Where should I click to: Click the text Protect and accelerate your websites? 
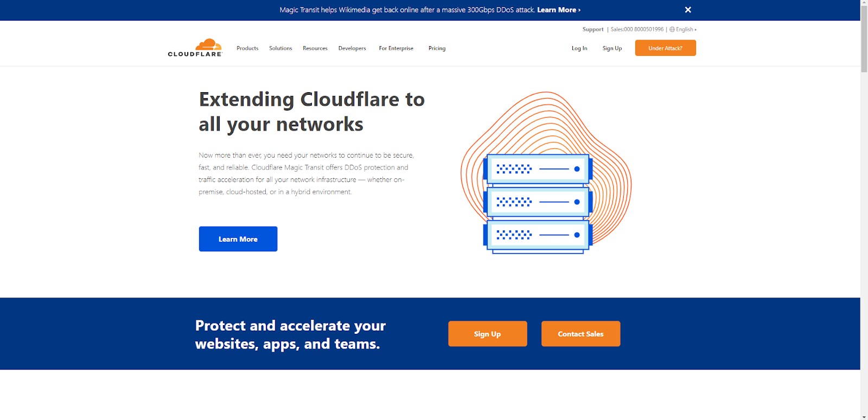point(290,334)
